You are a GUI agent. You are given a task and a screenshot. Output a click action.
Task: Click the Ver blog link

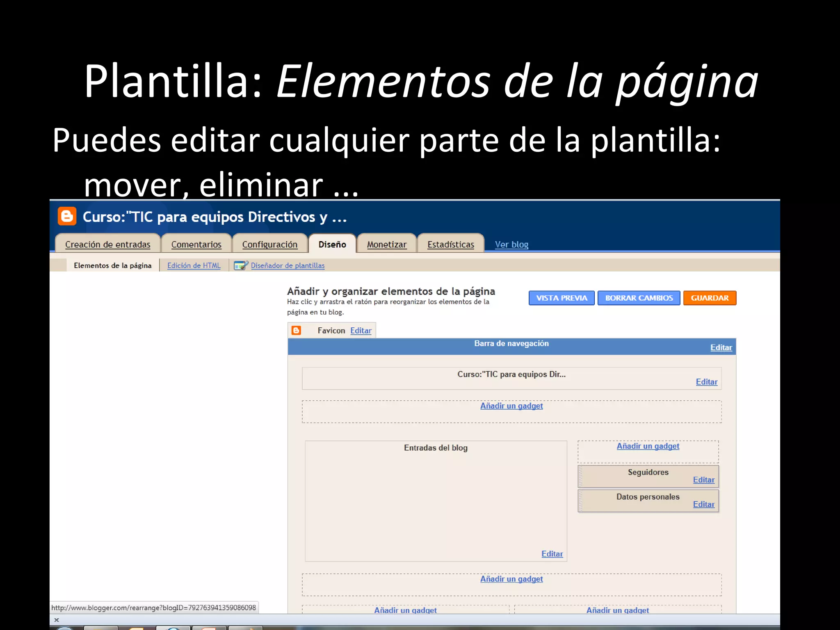(x=511, y=244)
